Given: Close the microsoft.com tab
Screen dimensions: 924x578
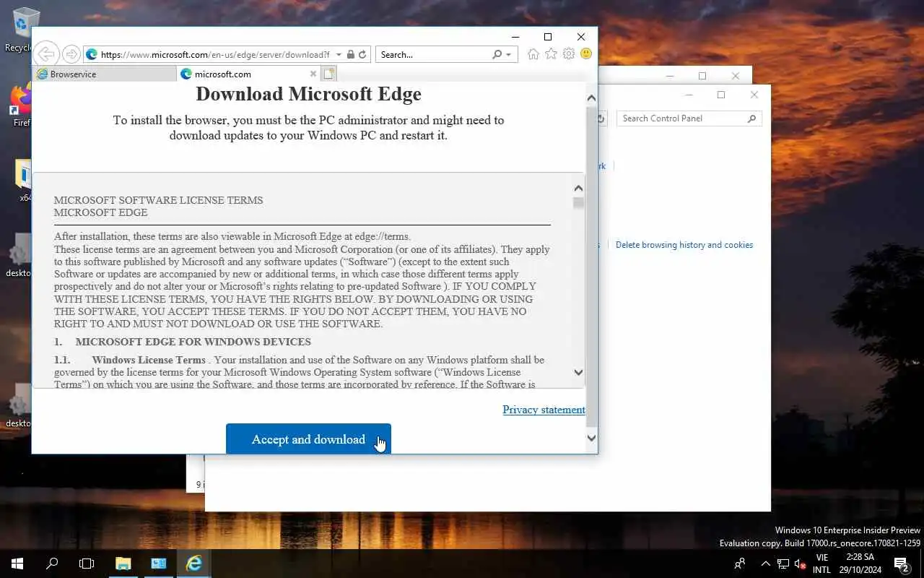Looking at the screenshot, I should coord(313,74).
